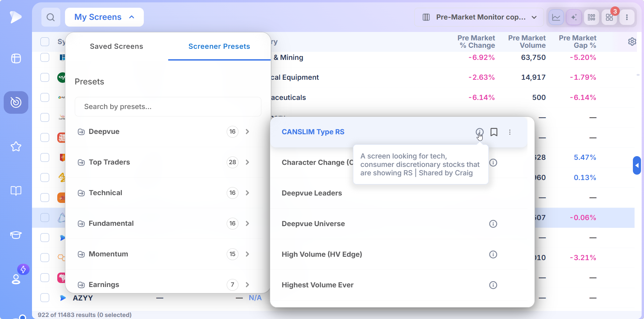Open the Pre-Market Monitor layout dropdown
The image size is (644, 319).
tap(479, 17)
